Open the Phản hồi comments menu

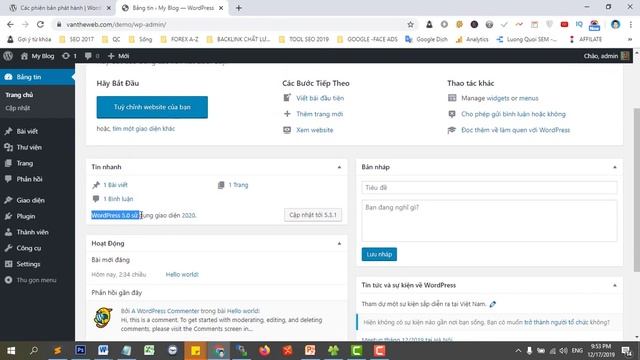point(37,179)
